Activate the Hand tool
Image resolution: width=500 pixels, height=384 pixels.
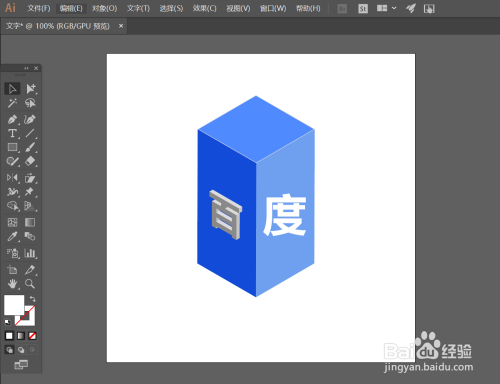12,284
